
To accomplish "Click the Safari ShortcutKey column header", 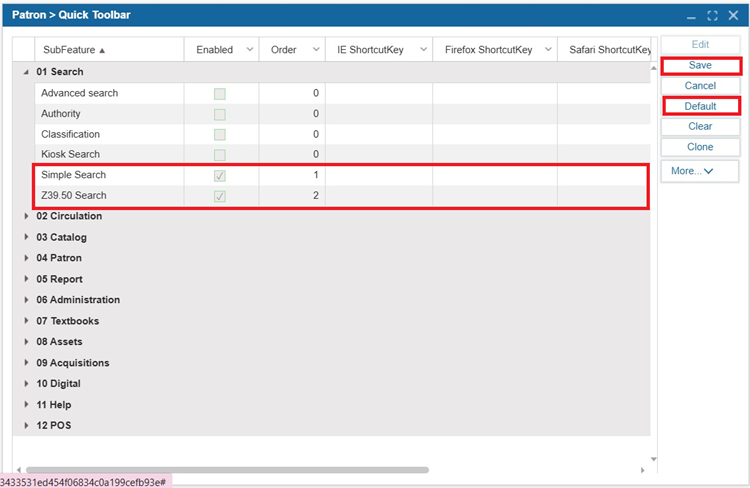I will coord(608,50).
